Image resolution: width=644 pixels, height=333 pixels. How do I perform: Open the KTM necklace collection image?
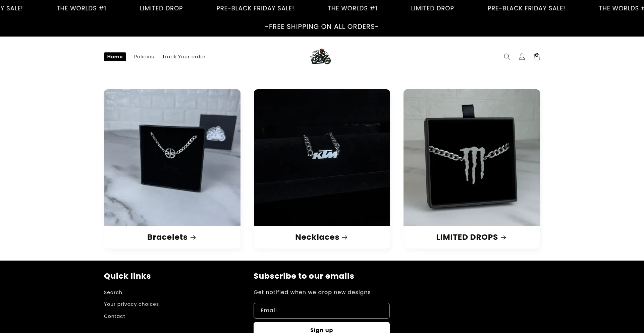[322, 157]
